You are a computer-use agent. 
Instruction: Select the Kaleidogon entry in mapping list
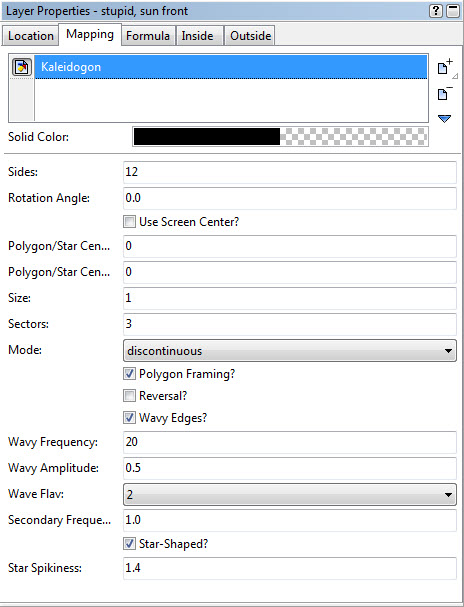[x=231, y=67]
